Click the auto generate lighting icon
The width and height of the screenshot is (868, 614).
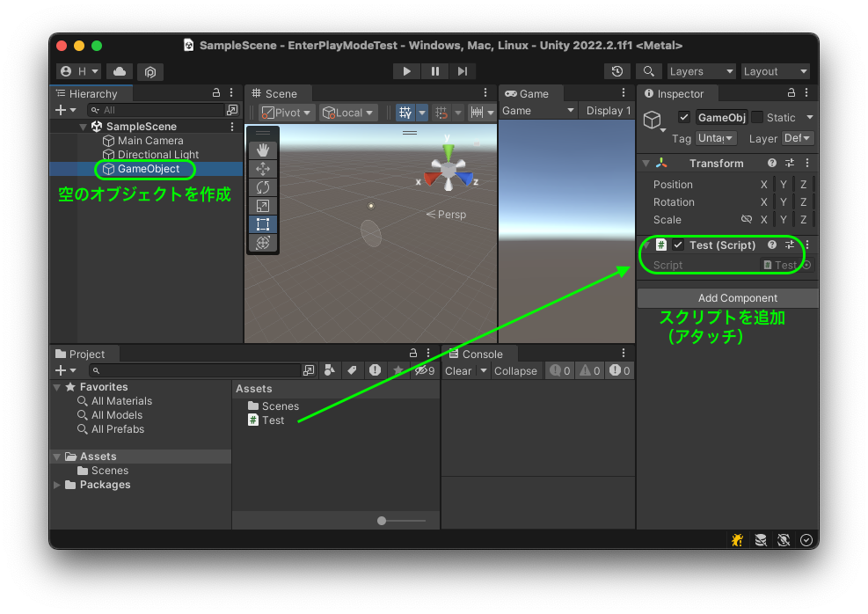(x=784, y=540)
